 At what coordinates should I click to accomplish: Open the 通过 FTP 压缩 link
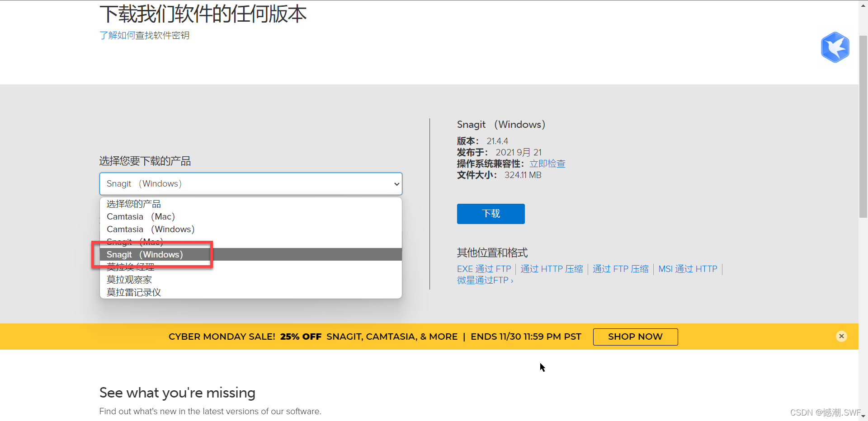click(x=620, y=269)
